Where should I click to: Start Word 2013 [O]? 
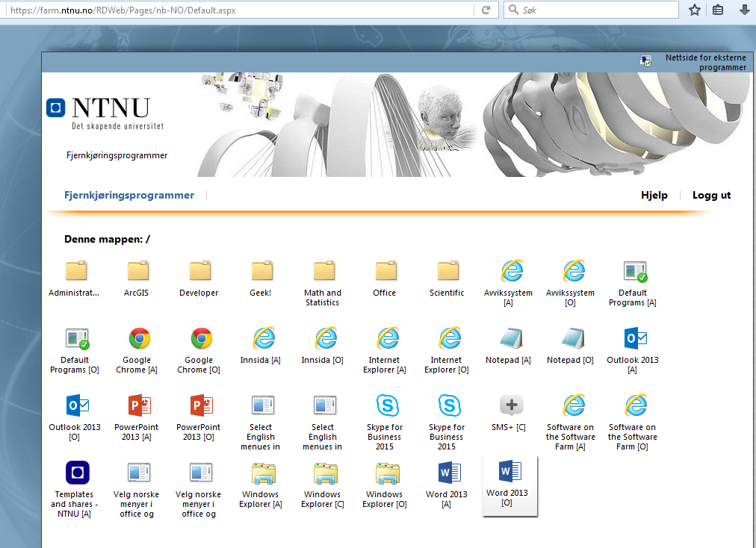(x=509, y=486)
